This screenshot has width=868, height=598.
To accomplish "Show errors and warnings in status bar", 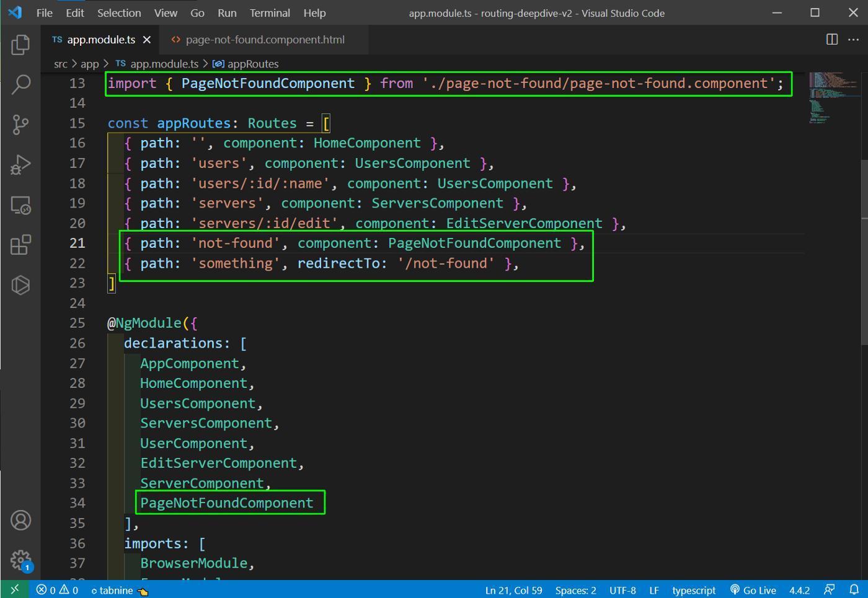I will pyautogui.click(x=57, y=590).
